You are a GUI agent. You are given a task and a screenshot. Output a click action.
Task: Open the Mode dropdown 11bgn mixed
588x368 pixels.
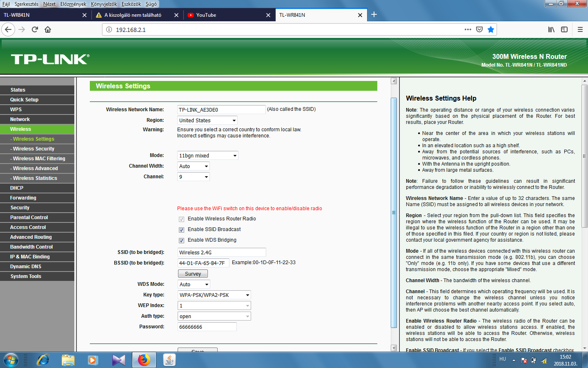pyautogui.click(x=208, y=155)
